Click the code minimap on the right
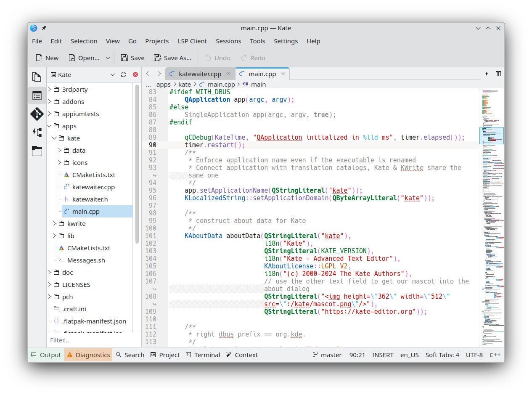 click(x=492, y=217)
